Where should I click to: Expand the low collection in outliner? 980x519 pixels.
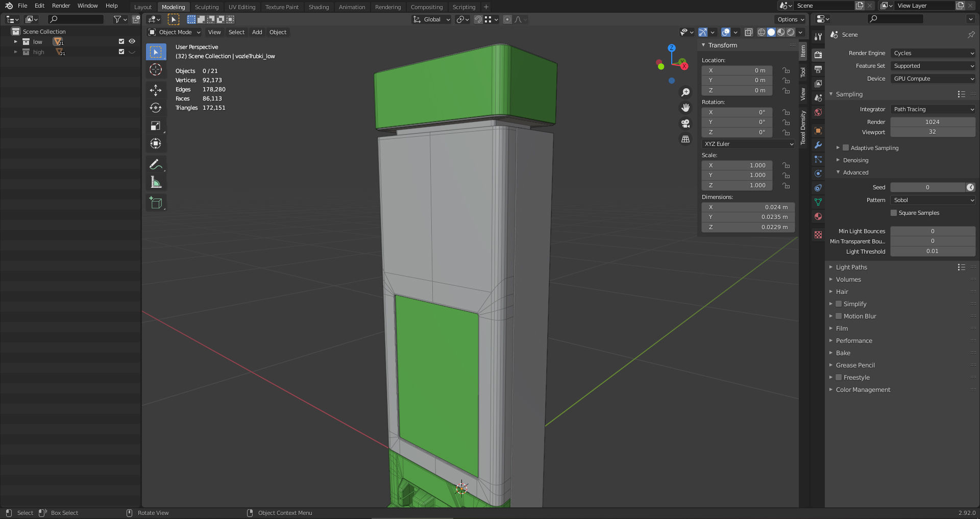pyautogui.click(x=15, y=42)
